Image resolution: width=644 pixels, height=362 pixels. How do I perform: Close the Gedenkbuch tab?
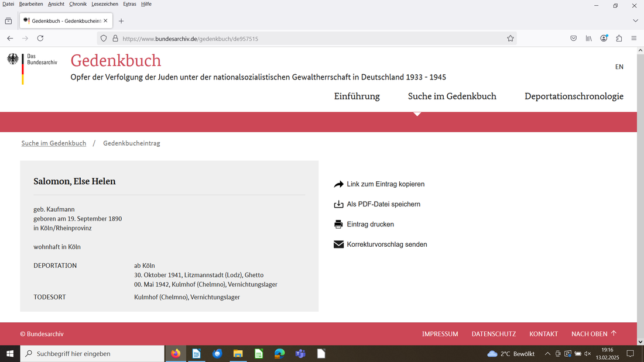105,20
